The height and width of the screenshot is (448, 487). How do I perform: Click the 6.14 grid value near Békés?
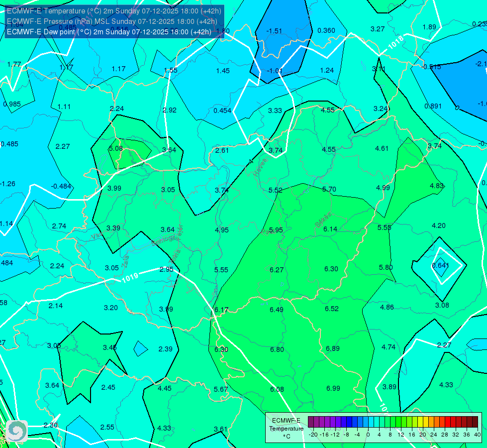[x=330, y=229]
